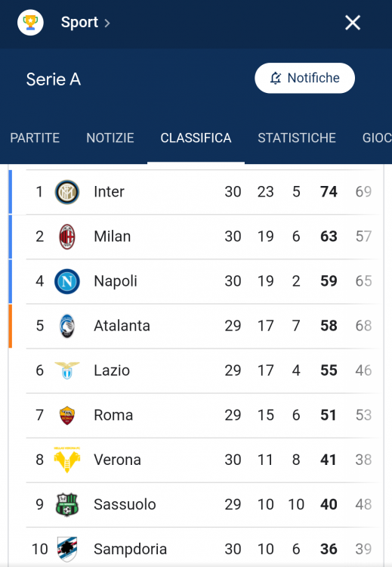Click the Inter club crest
Image resolution: width=392 pixels, height=567 pixels.
[x=66, y=192]
